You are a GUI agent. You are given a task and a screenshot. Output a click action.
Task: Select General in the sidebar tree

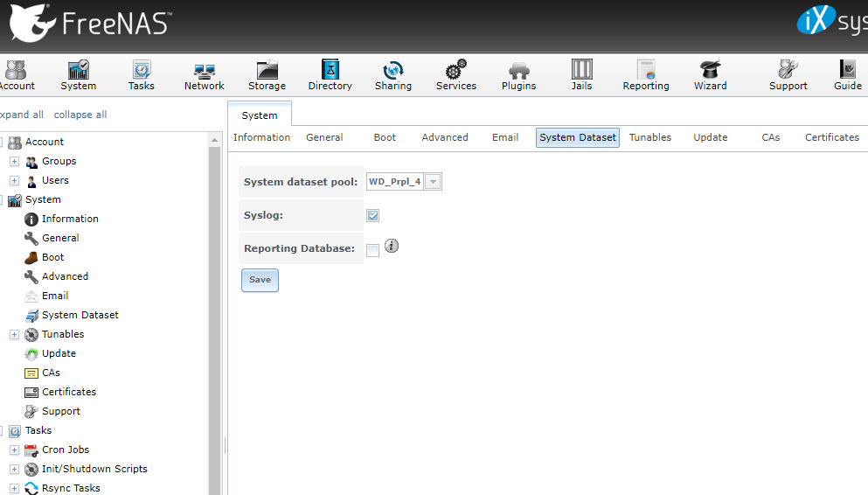click(x=60, y=238)
